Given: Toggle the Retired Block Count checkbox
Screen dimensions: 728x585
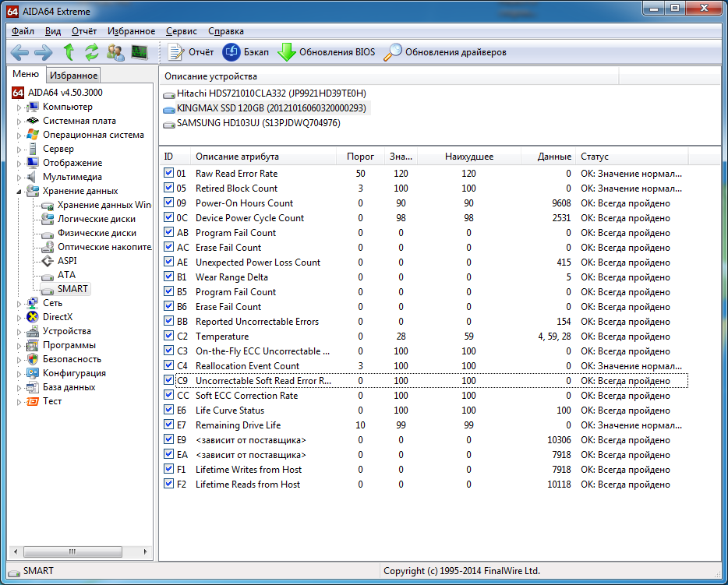Looking at the screenshot, I should coord(168,188).
